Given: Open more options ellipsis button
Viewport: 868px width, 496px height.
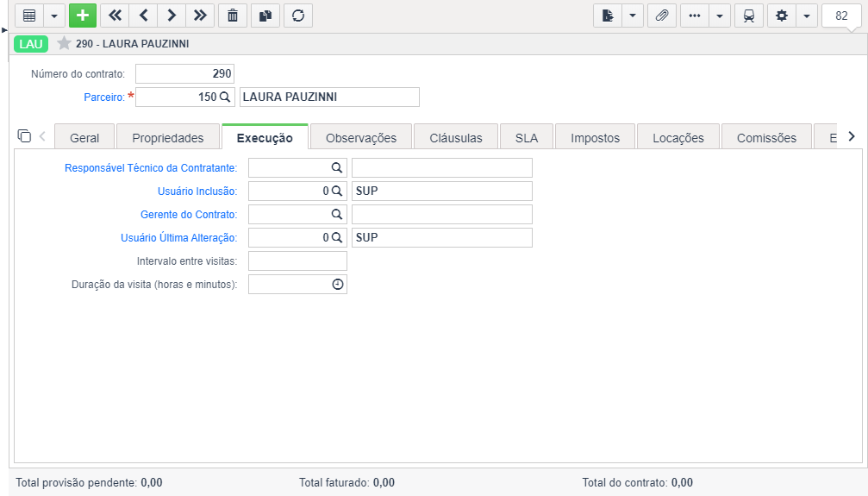Looking at the screenshot, I should click(x=694, y=16).
